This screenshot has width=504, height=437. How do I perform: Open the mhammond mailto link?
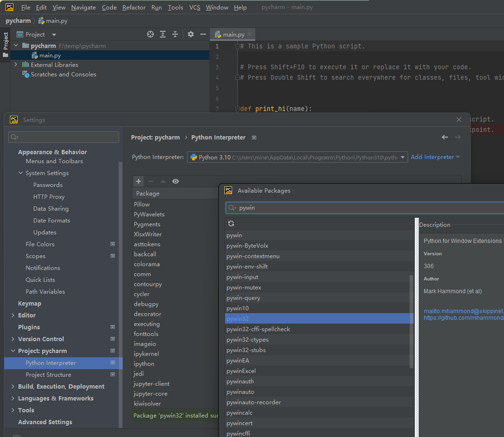(x=464, y=311)
